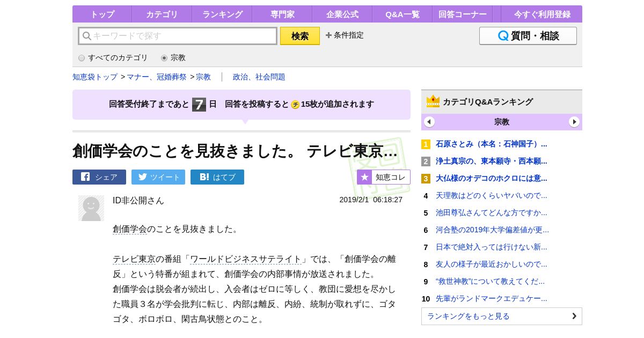Open the ランキング tab
The width and height of the screenshot is (644, 338).
click(222, 14)
